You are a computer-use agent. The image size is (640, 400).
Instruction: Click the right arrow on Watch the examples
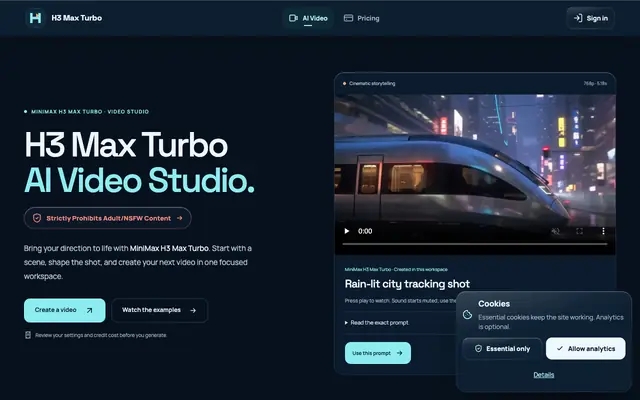click(193, 310)
